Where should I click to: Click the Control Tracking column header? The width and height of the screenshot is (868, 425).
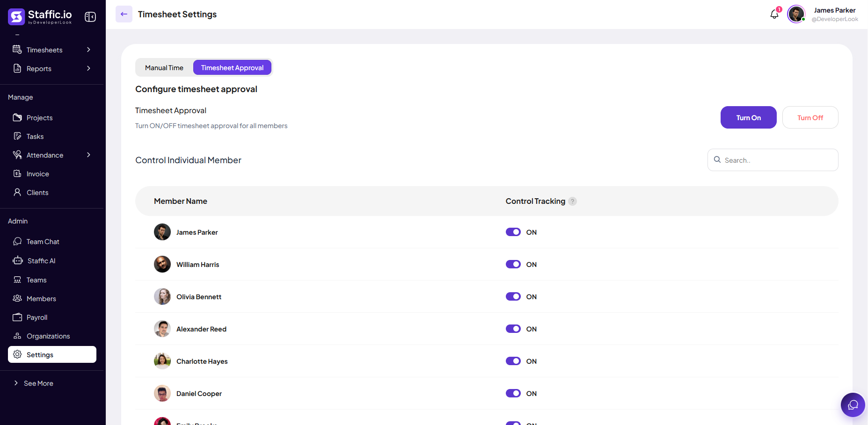535,201
